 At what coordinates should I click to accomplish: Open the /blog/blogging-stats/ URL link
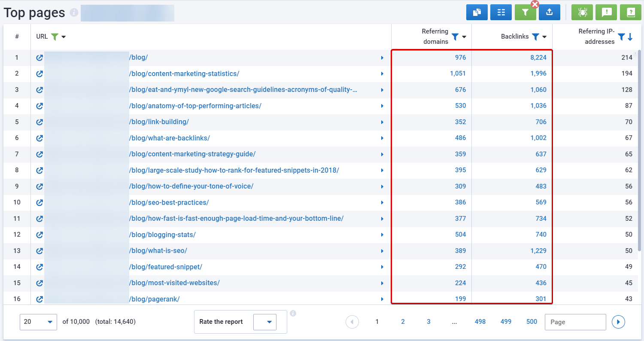coord(162,234)
